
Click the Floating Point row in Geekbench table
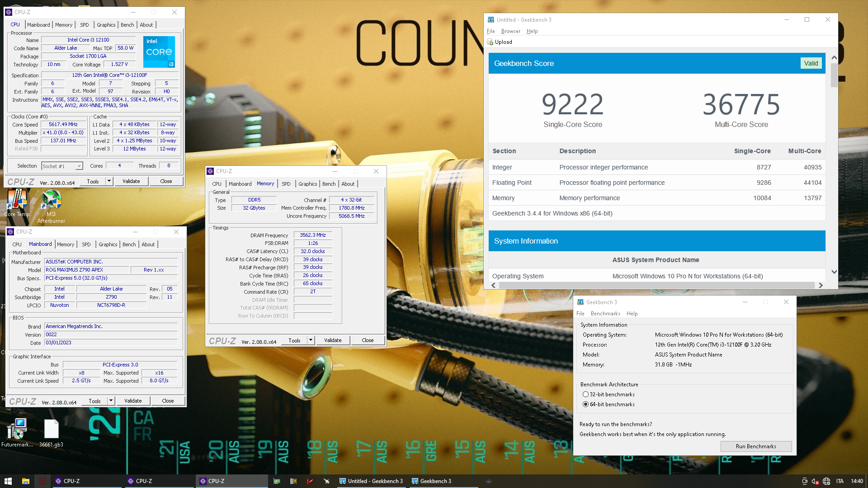click(657, 183)
